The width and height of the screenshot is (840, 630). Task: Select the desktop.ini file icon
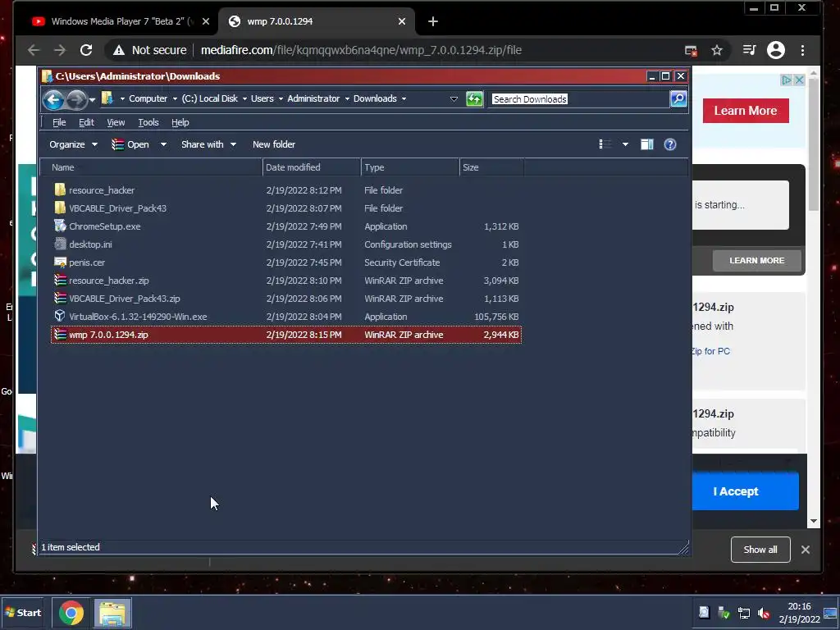coord(60,244)
